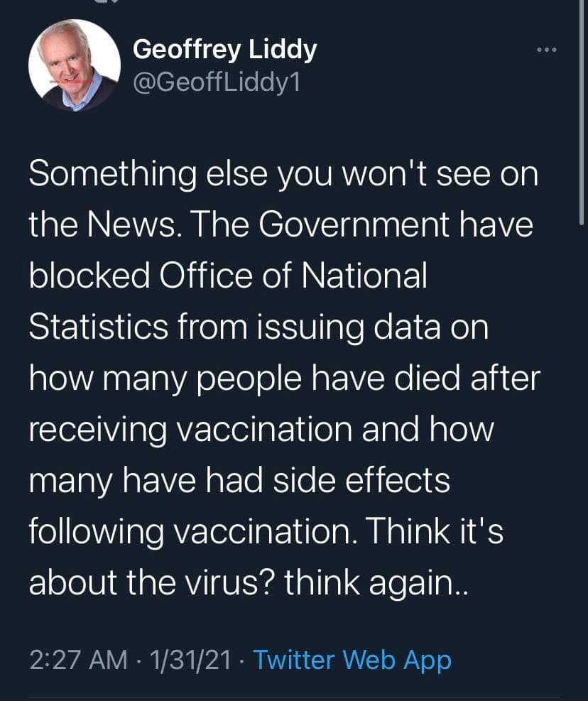Screen dimensions: 588x701
Task: Click the tweet line starting 'Something else'
Action: click(x=283, y=175)
